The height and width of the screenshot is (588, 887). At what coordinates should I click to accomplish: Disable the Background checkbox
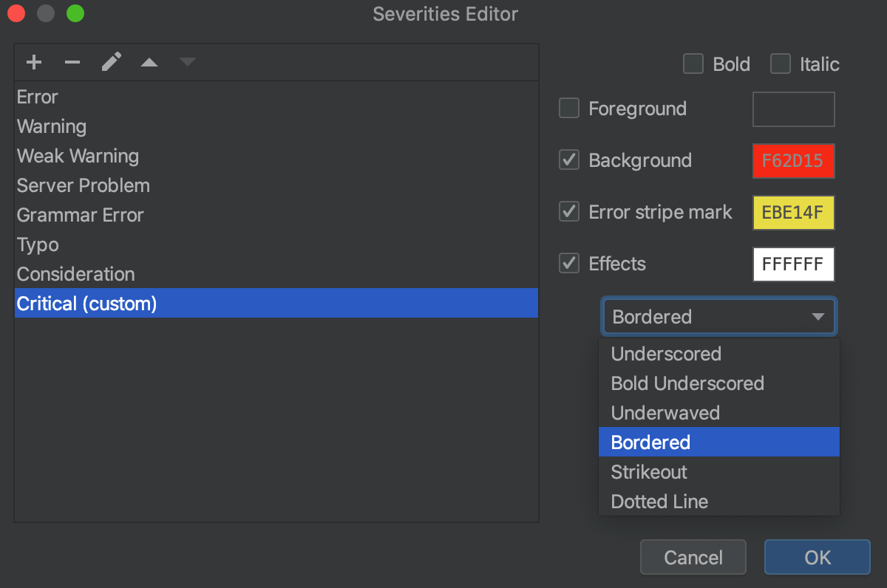pos(568,160)
